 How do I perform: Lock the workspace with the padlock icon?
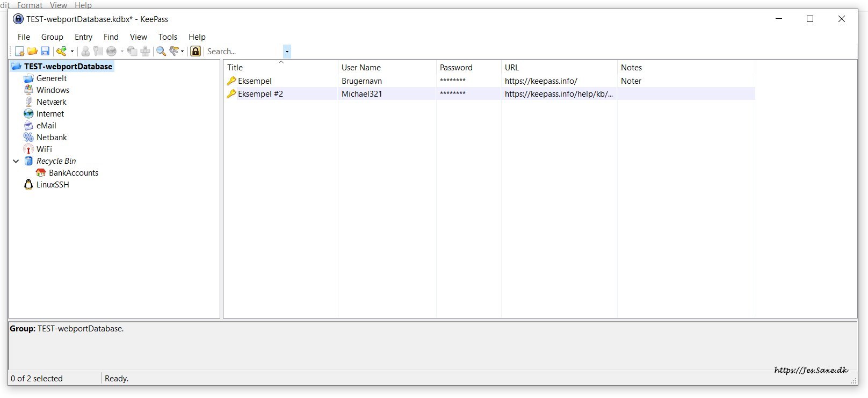196,52
